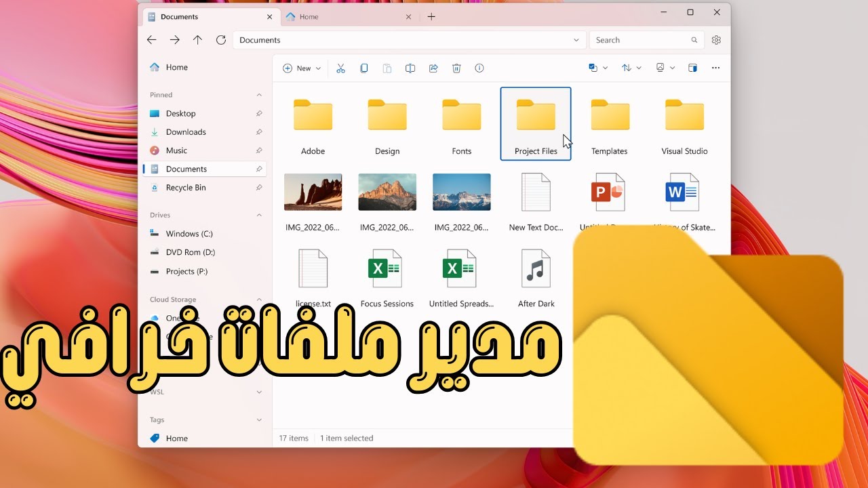Viewport: 868px width, 488px height.
Task: Select the Design folder
Action: [387, 124]
